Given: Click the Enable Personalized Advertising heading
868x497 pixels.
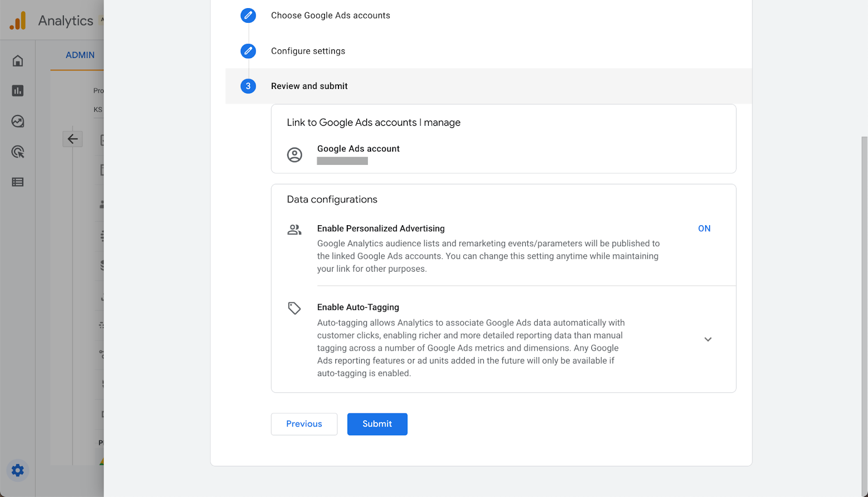Looking at the screenshot, I should tap(381, 228).
